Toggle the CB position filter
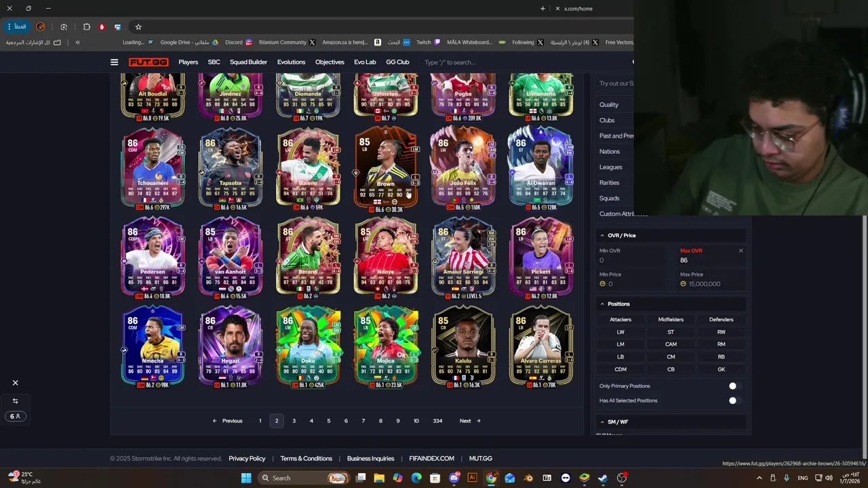868x488 pixels. (671, 369)
